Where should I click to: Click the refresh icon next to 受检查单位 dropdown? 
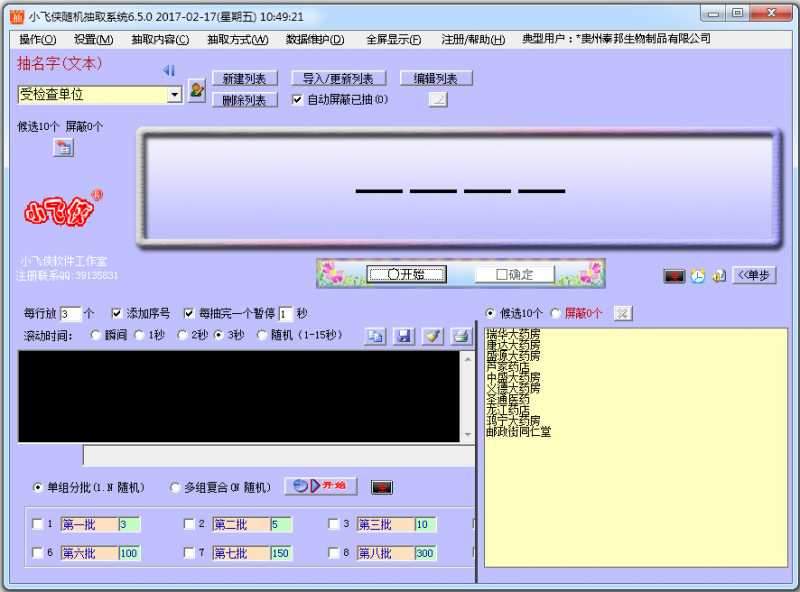point(195,90)
